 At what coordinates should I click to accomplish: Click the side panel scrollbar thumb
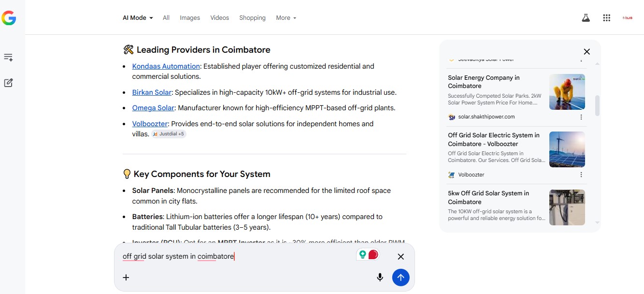(598, 105)
